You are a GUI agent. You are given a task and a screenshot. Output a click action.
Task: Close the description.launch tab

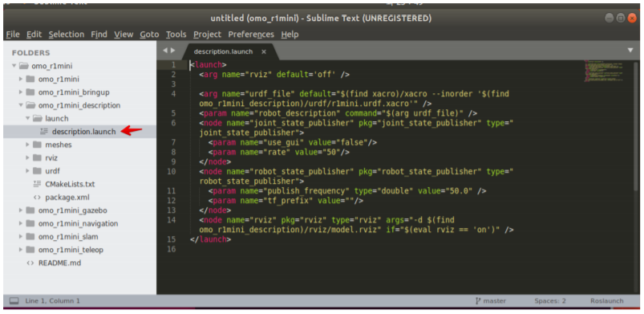pyautogui.click(x=264, y=52)
